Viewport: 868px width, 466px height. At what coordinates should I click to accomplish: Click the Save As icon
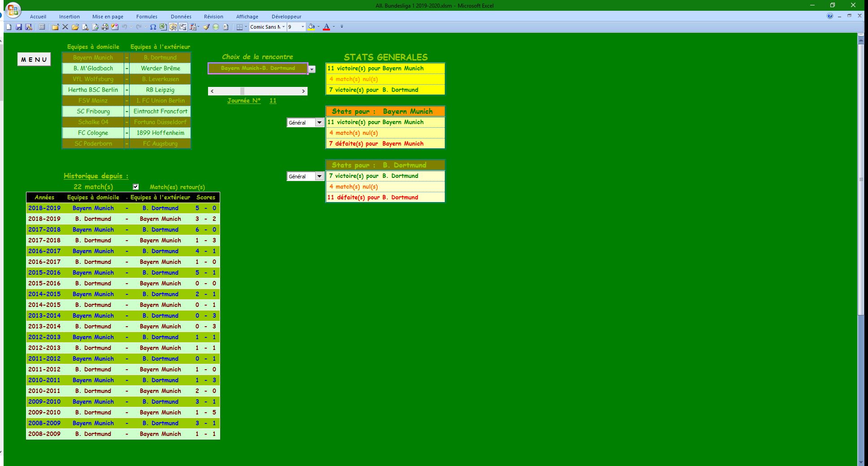[29, 27]
